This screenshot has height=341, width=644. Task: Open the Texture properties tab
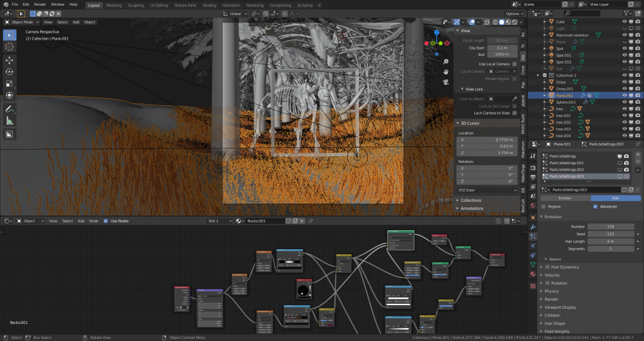(x=533, y=286)
